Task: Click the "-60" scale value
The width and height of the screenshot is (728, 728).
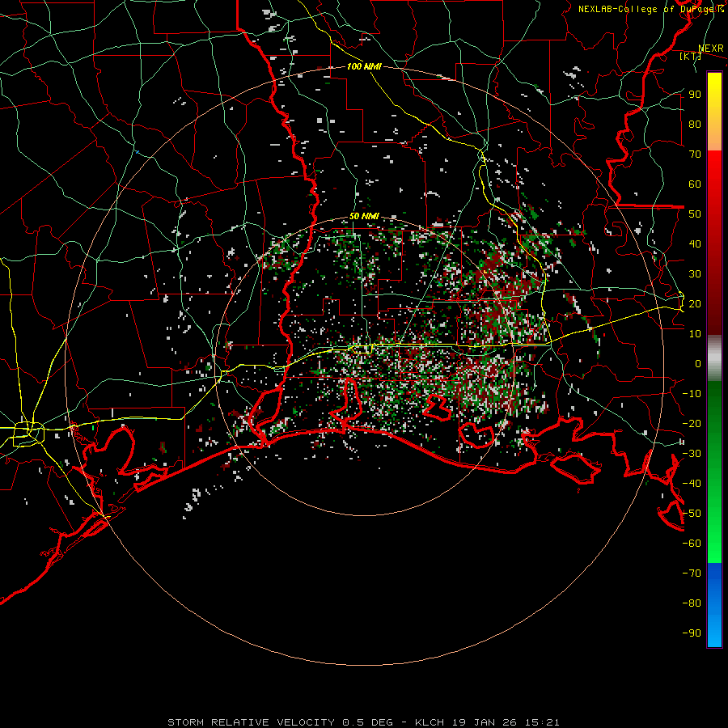Action: point(692,544)
